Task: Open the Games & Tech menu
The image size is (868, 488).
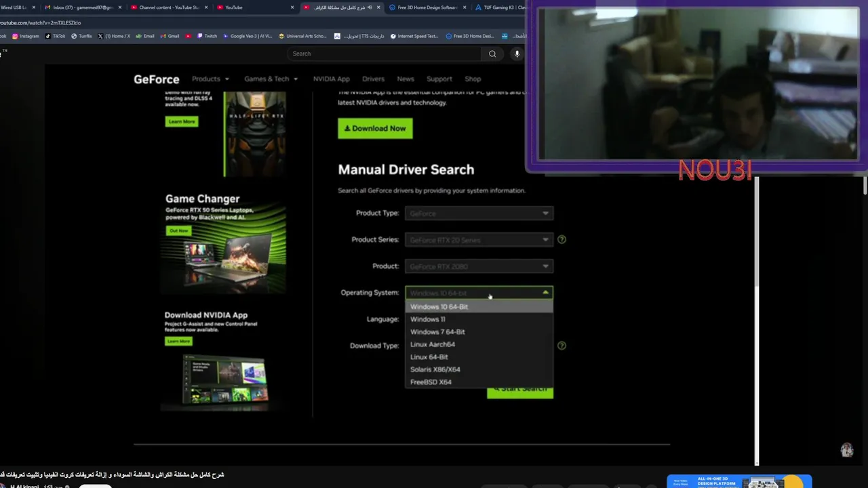Action: (271, 79)
